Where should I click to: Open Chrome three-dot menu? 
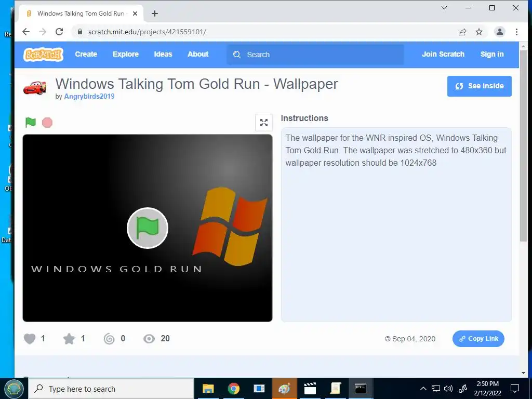click(516, 32)
